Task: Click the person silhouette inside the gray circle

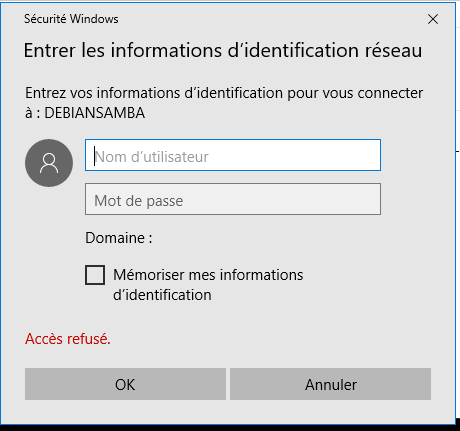Action: 49,163
